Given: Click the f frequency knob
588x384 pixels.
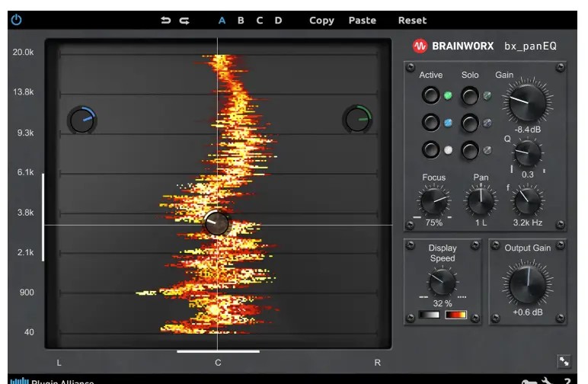Looking at the screenshot, I should tap(527, 201).
